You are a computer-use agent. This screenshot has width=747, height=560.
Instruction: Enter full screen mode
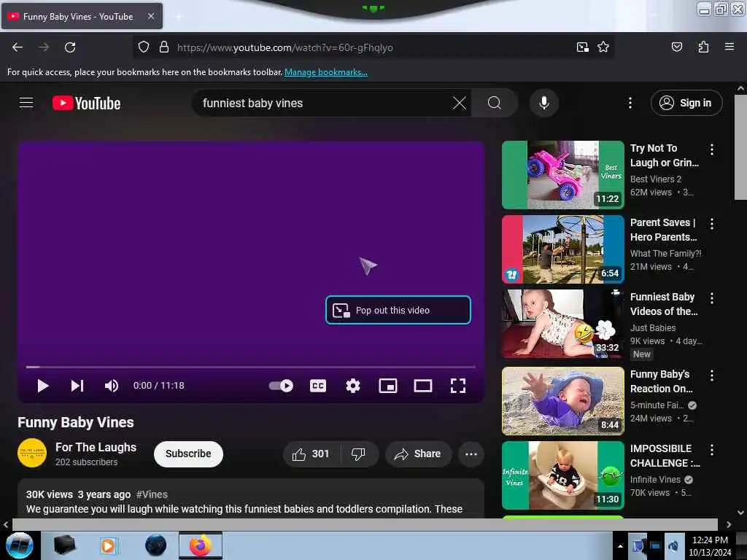[458, 386]
